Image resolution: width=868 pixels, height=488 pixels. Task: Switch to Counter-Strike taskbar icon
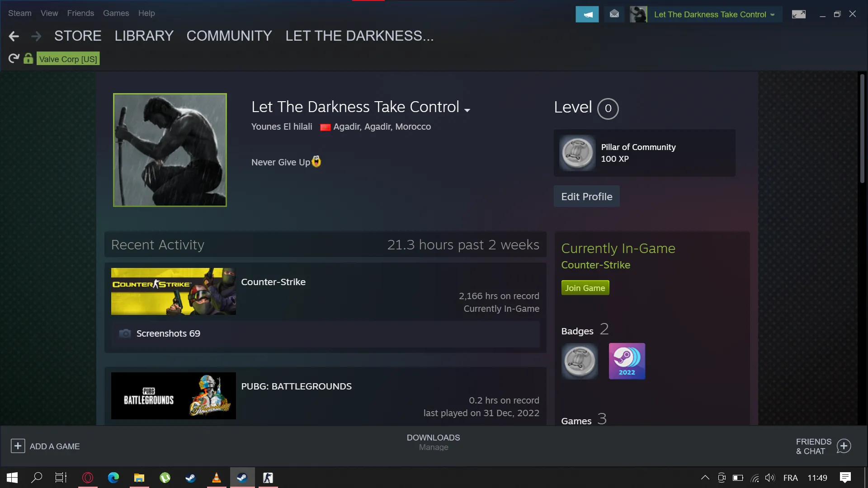(268, 478)
